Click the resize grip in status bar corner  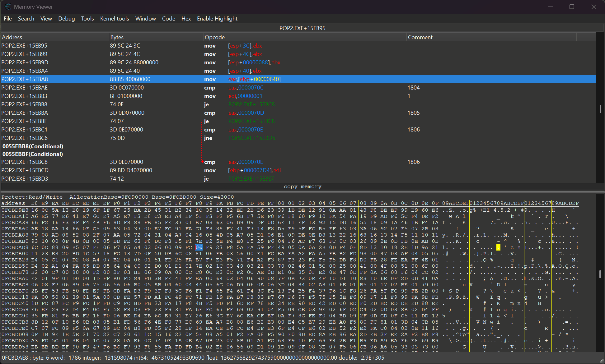click(602, 361)
